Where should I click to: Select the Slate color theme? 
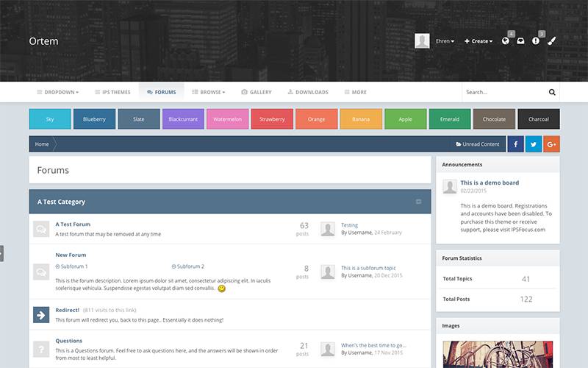139,119
